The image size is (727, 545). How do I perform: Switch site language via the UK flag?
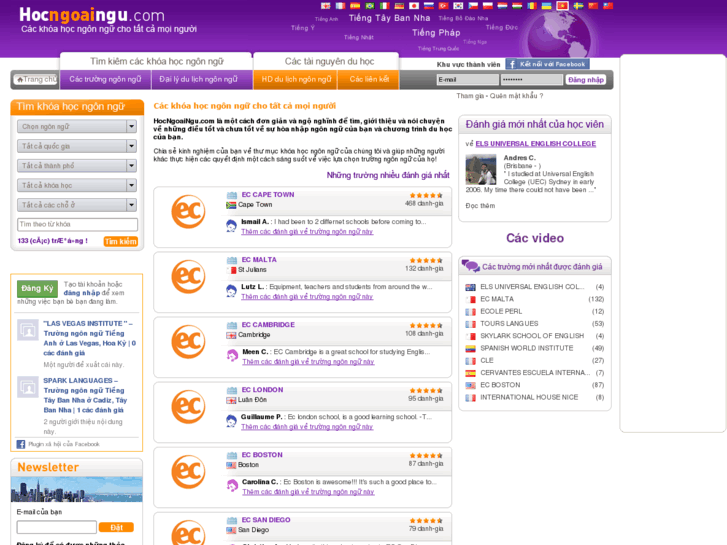325,6
